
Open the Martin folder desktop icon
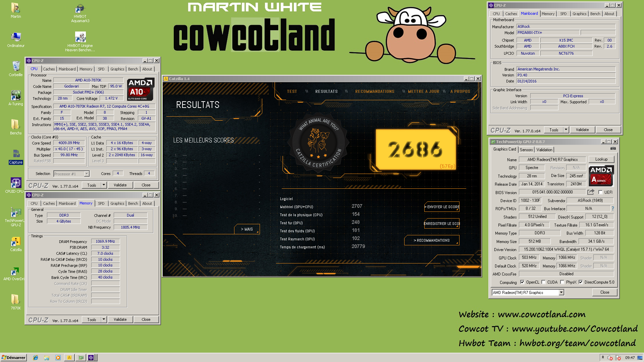(x=15, y=10)
